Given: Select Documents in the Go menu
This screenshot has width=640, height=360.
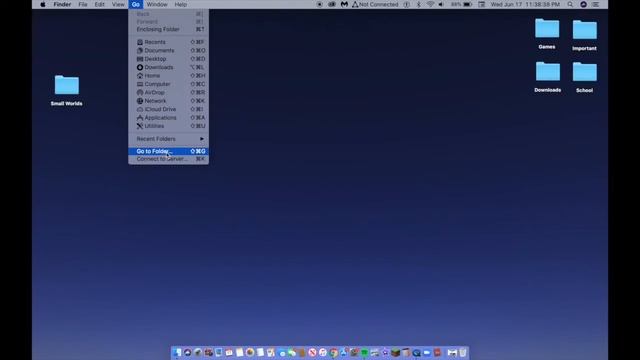Looking at the screenshot, I should pos(169,51).
